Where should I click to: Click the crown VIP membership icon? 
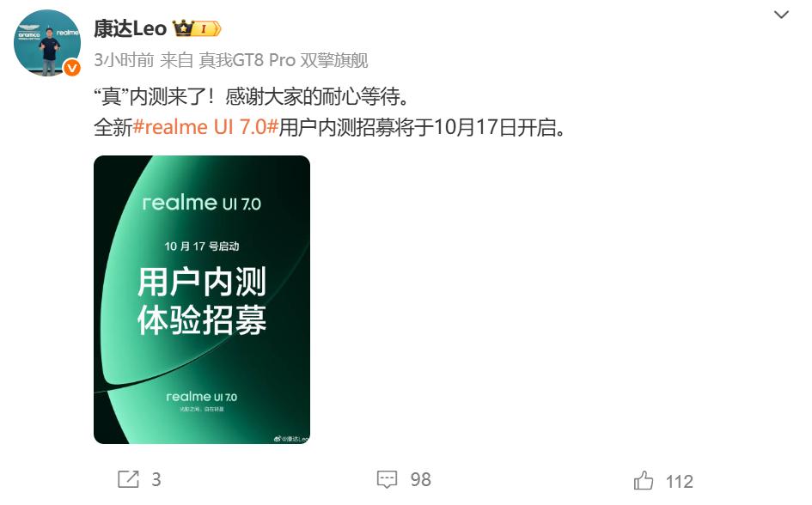click(x=183, y=28)
